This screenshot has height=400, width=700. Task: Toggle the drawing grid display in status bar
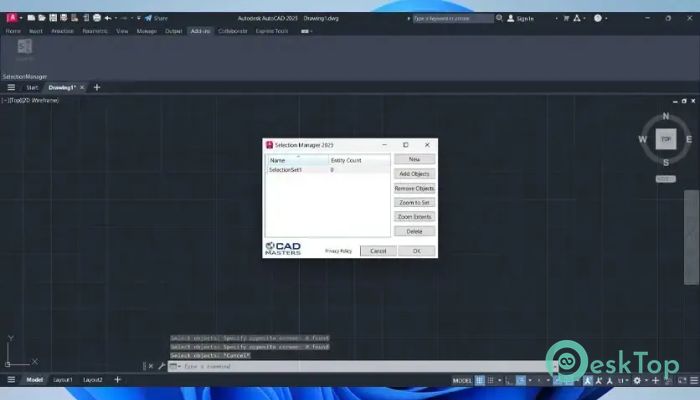(x=479, y=380)
